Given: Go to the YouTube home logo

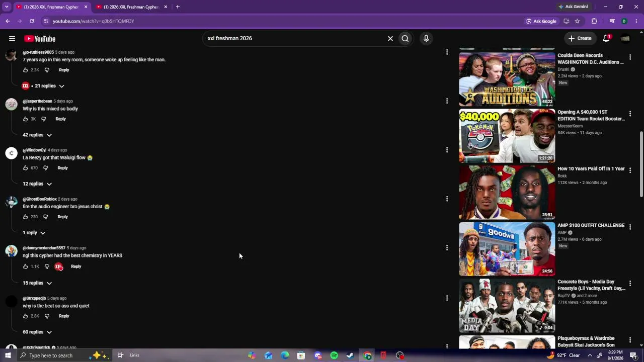Looking at the screenshot, I should (x=40, y=39).
